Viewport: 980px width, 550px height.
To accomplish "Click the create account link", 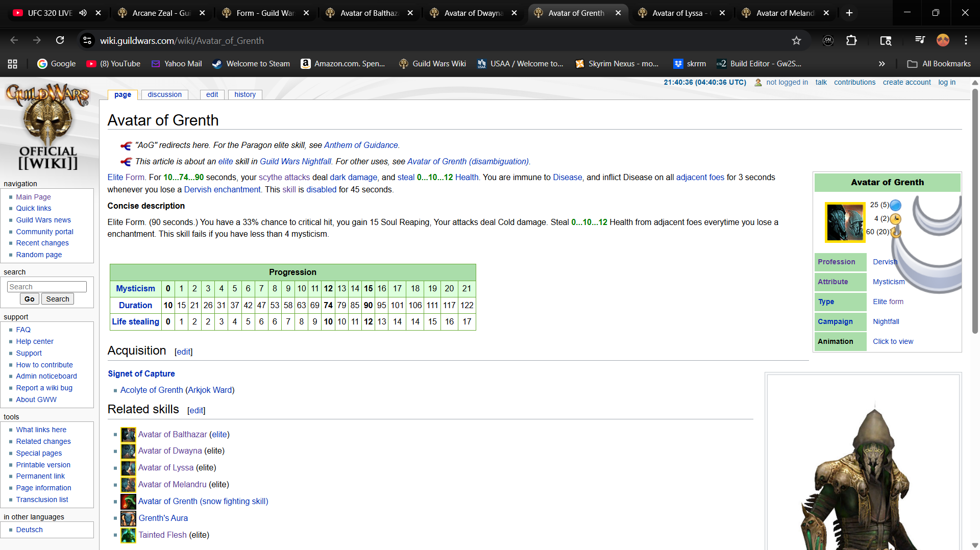I will [x=906, y=83].
